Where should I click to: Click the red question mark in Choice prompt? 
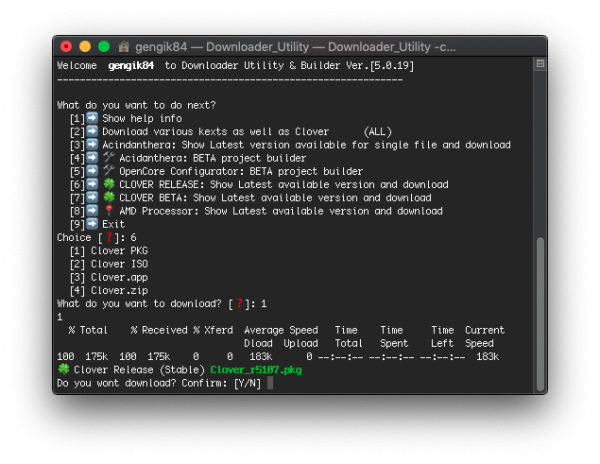tap(109, 237)
